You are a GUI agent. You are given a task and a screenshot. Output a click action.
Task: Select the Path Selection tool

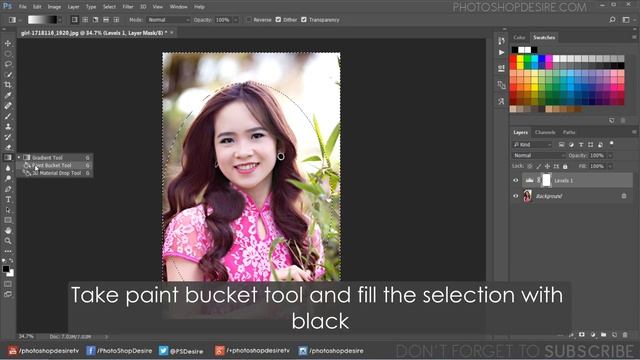click(8, 210)
